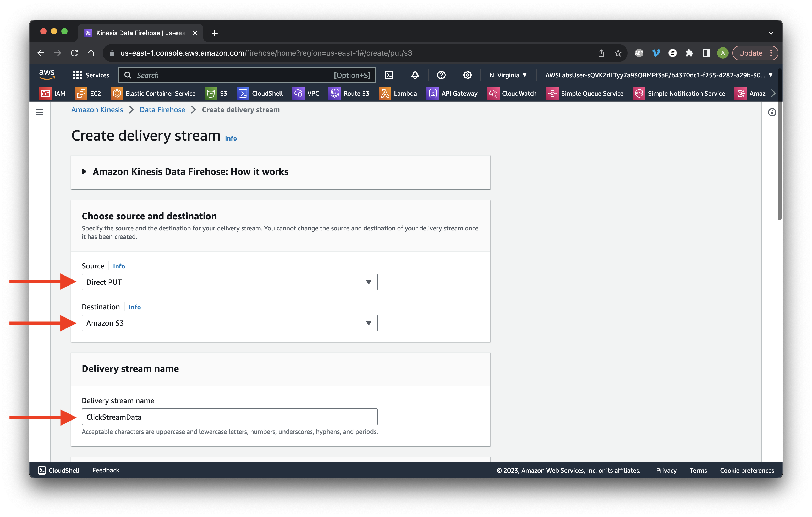This screenshot has width=812, height=517.
Task: Open the Lambda shortcut
Action: click(x=398, y=94)
